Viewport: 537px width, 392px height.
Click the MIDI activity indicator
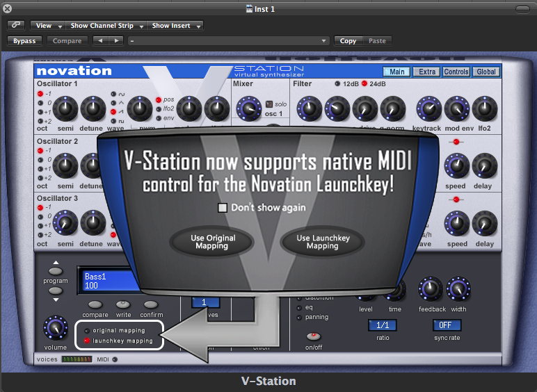115,359
